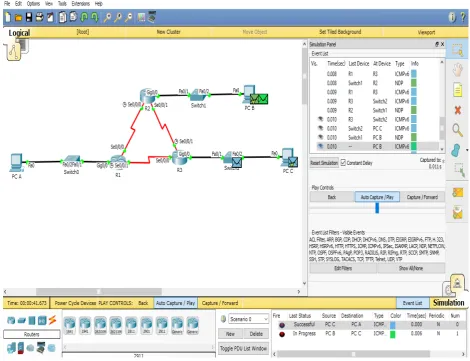Toggle visibility eye of last PC B ICMPv6 event
Image resolution: width=470 pixels, height=361 pixels.
click(320, 146)
